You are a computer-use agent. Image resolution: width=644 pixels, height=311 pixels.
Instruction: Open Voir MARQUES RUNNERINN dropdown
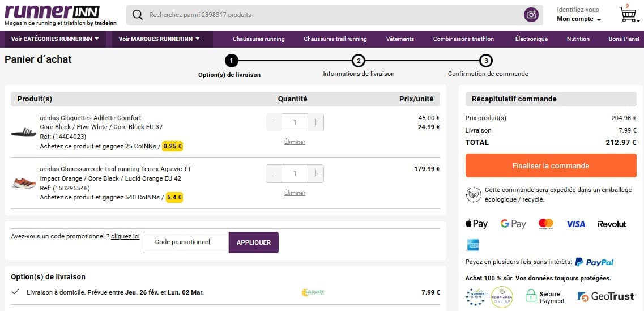tap(159, 39)
